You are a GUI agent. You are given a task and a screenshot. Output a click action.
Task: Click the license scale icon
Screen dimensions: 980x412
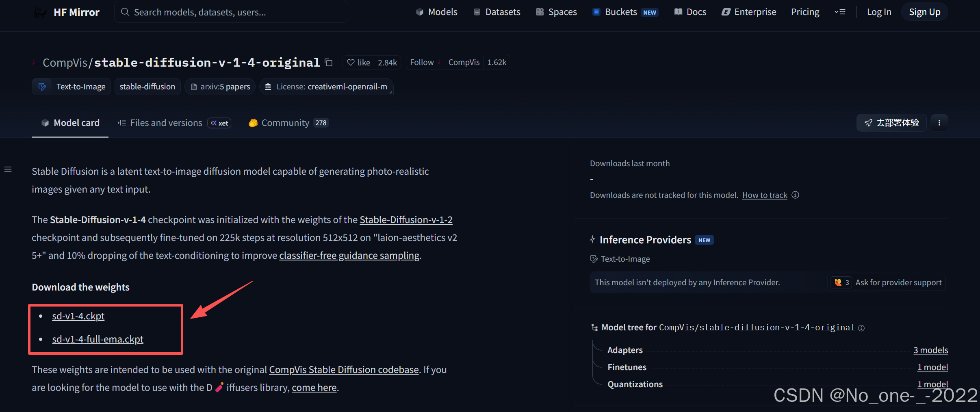268,87
